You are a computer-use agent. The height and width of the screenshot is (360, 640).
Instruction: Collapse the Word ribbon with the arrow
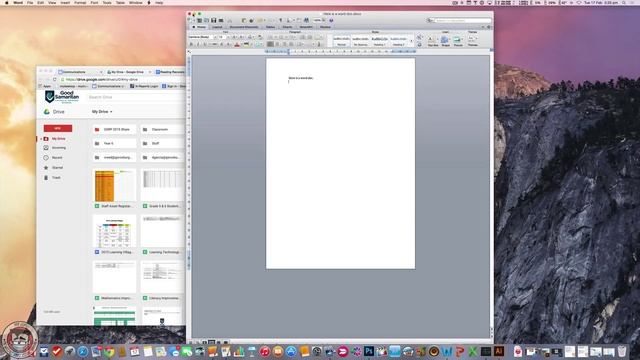483,27
